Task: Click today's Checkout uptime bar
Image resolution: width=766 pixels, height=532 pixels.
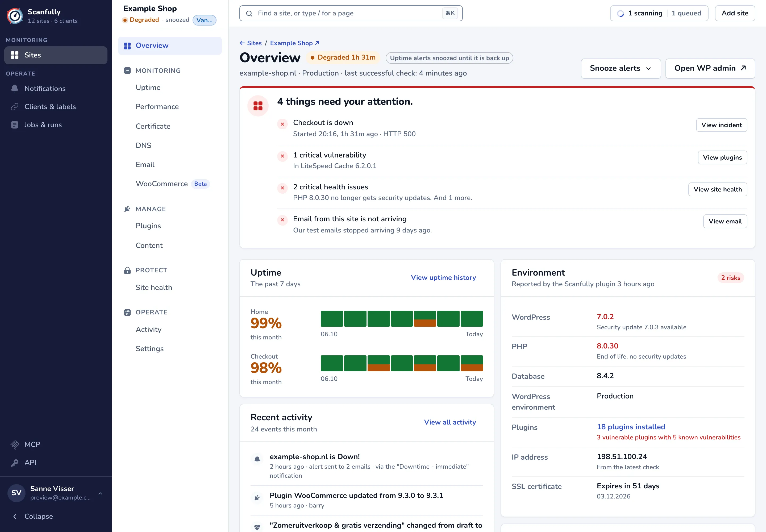Action: coord(472,363)
